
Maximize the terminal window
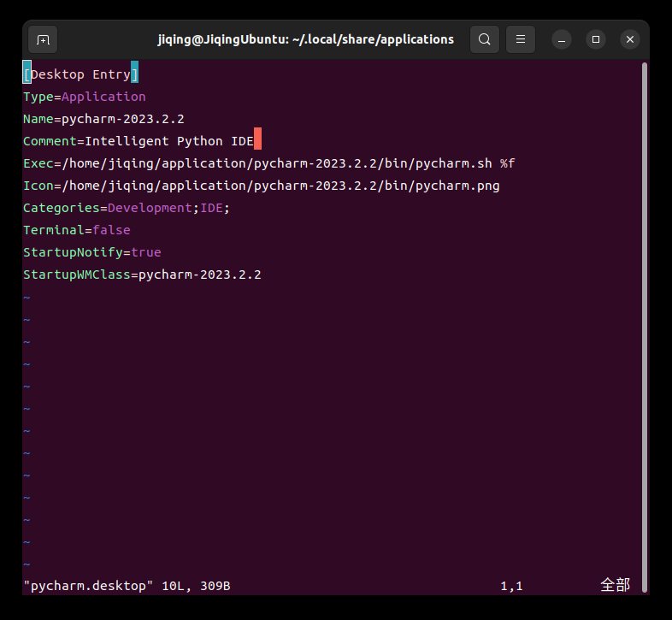coord(596,39)
